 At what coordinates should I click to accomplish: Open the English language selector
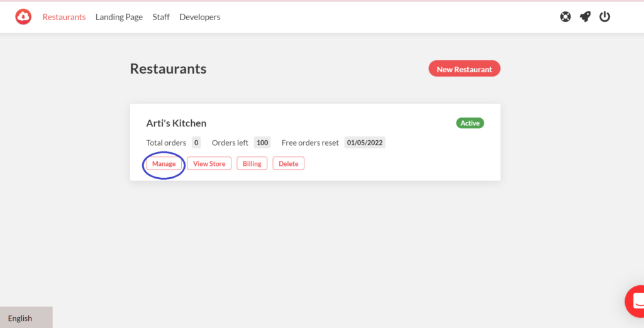coord(26,318)
